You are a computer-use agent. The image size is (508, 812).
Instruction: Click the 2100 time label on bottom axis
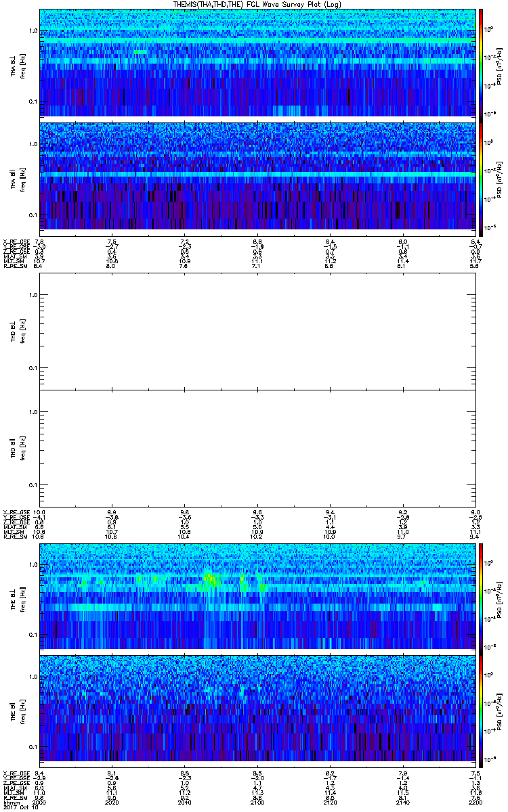click(x=257, y=801)
